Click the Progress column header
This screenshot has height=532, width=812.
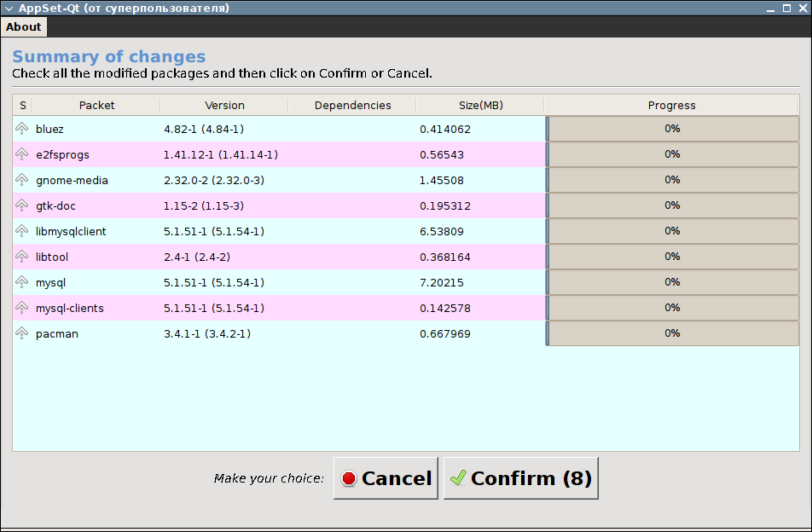[x=671, y=106]
